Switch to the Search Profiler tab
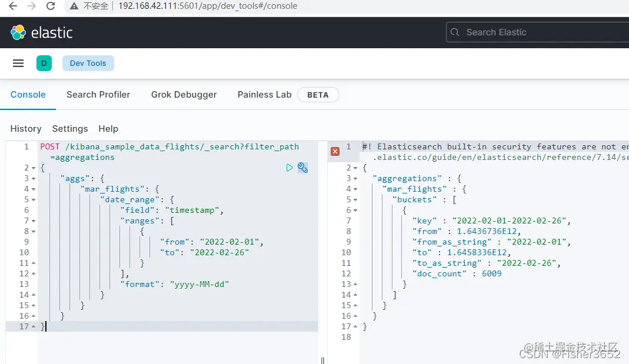Viewport: 629px width, 364px height. [98, 95]
